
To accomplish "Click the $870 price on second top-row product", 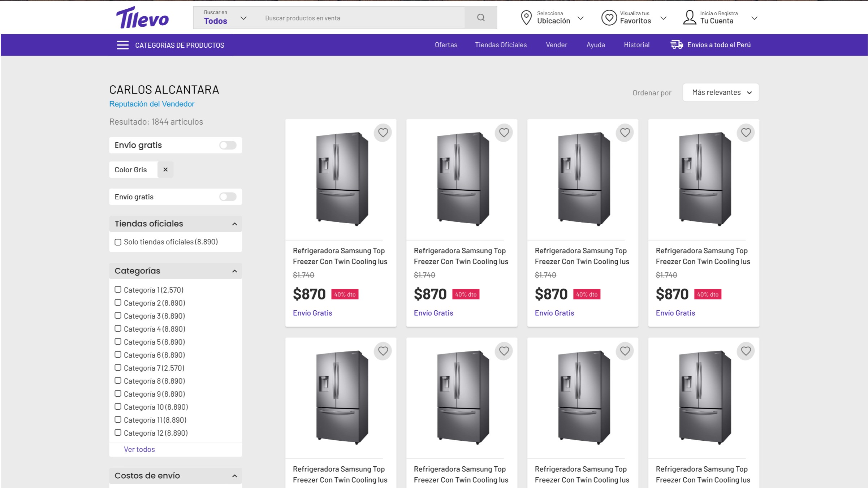I will pyautogui.click(x=430, y=294).
